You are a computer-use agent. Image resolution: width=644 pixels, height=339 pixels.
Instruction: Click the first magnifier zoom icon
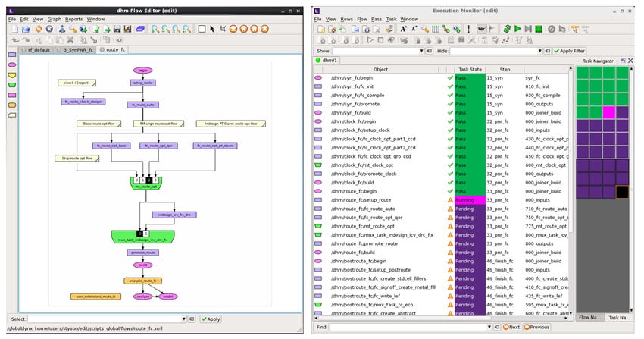click(155, 29)
